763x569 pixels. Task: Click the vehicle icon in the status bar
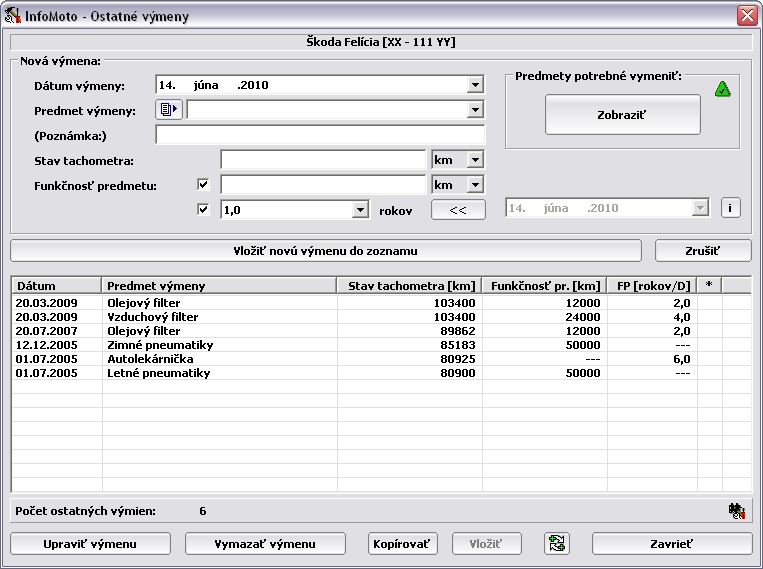(x=737, y=511)
